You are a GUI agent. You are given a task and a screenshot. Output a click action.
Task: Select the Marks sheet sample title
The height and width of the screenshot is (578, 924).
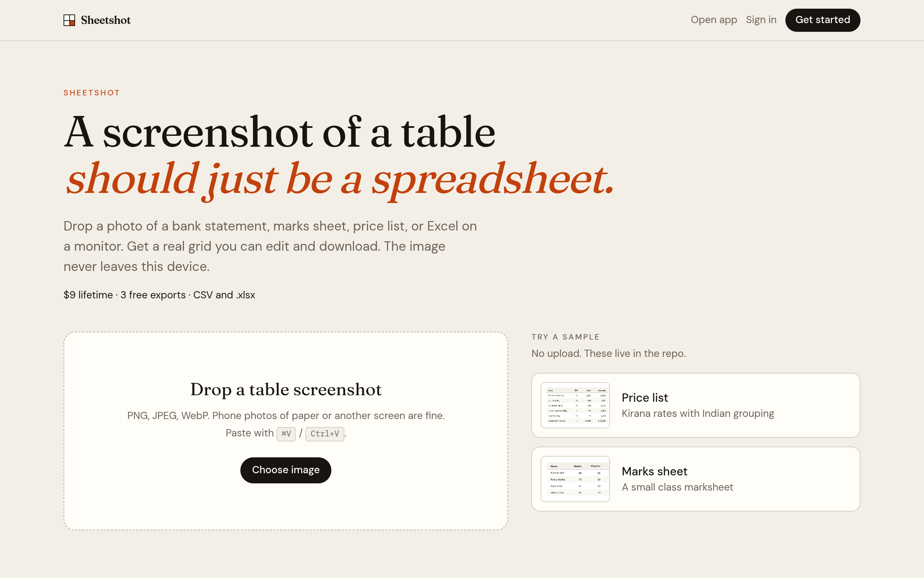(x=654, y=471)
